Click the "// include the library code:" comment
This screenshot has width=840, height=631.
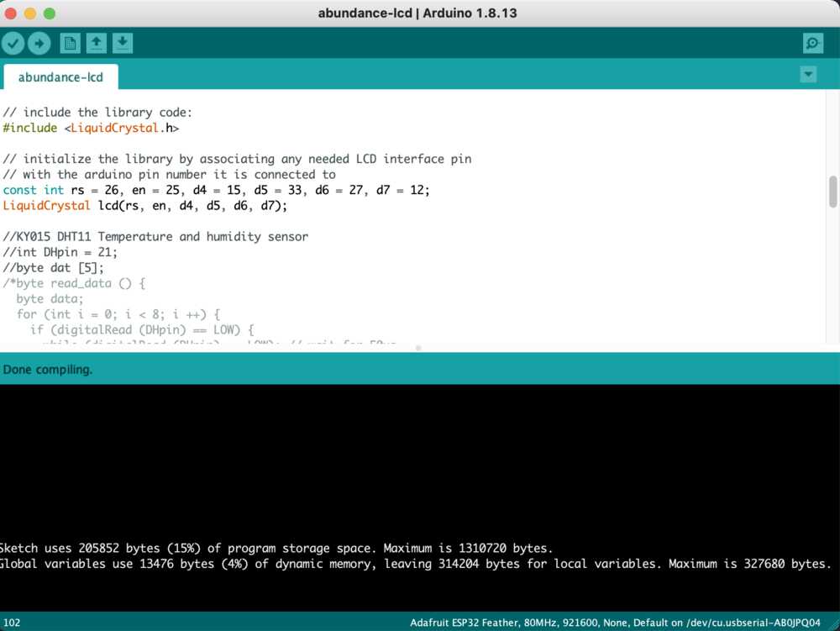click(97, 113)
